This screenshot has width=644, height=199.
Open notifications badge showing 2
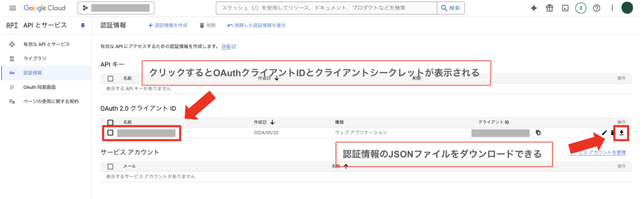(580, 8)
